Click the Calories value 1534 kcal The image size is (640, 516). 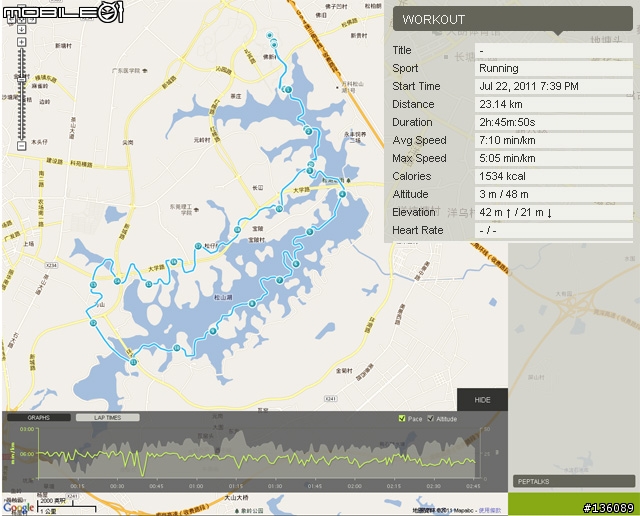tap(553, 176)
